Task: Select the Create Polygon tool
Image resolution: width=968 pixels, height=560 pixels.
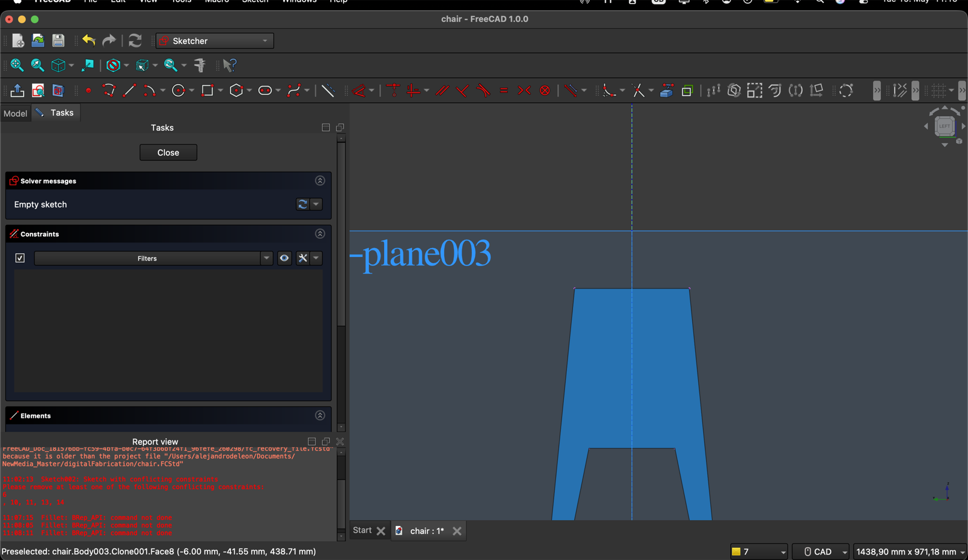Action: (236, 91)
